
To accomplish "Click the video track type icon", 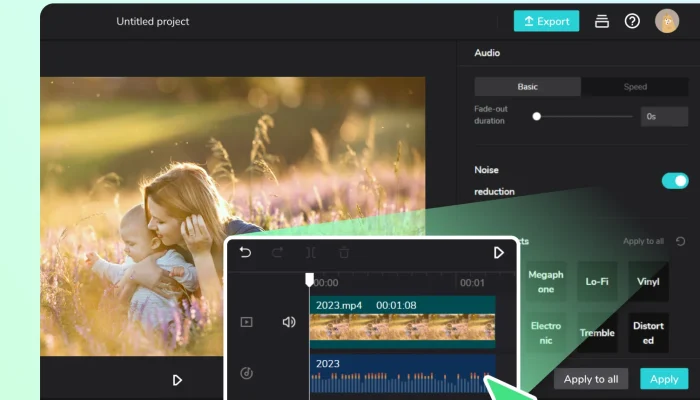I will (x=246, y=322).
